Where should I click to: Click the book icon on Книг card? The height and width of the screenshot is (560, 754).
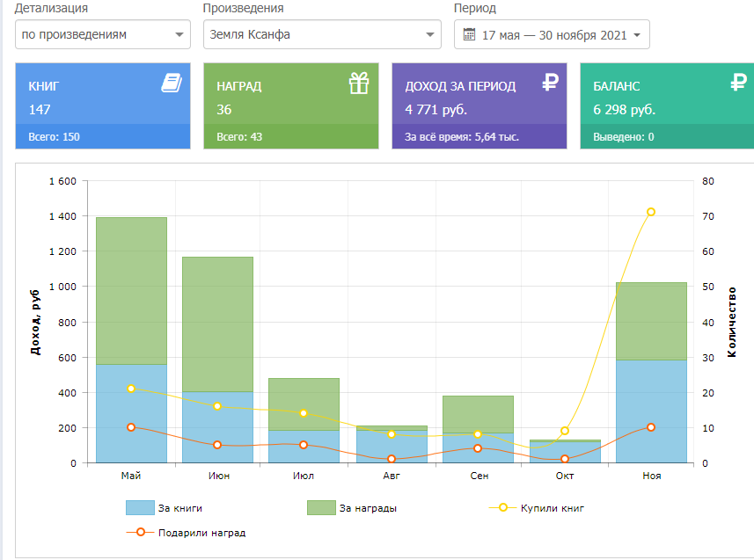(171, 84)
